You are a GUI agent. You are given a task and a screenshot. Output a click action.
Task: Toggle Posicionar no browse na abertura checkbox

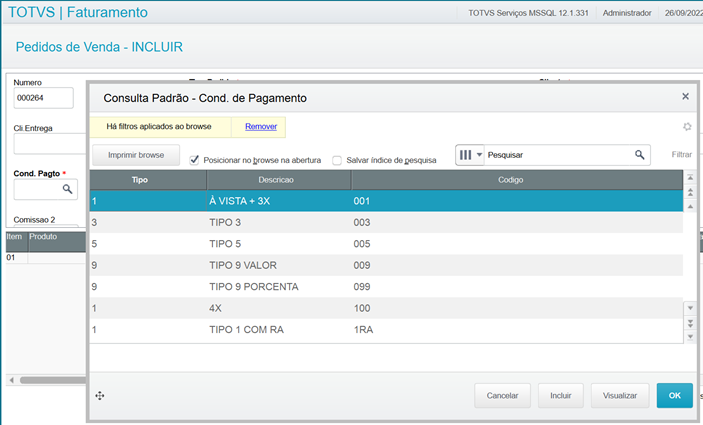coord(194,160)
